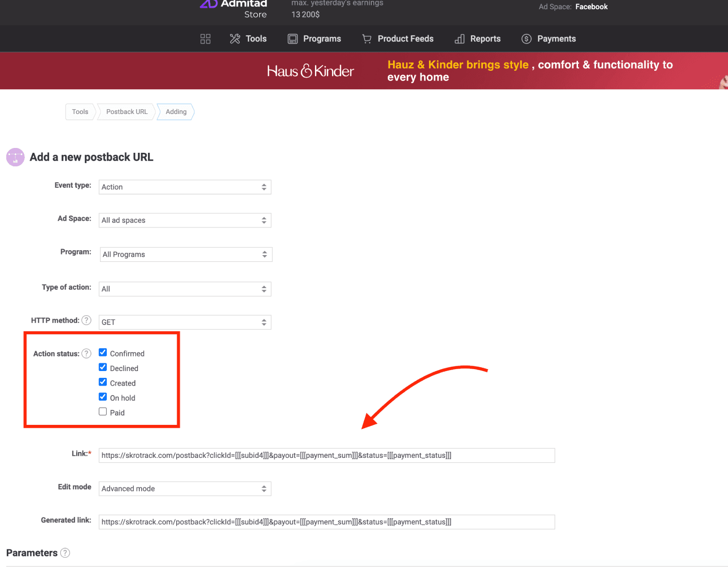The image size is (728, 567).
Task: Open the Edit mode dropdown
Action: click(185, 489)
